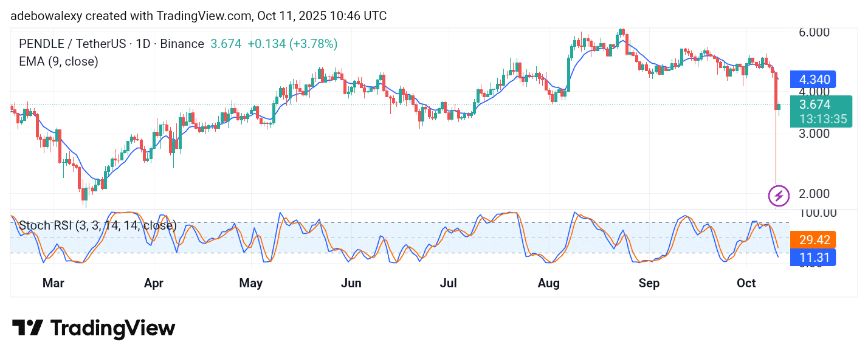Click the adebowalexy created with TradingView.com header
This screenshot has width=868, height=359.
(x=198, y=16)
